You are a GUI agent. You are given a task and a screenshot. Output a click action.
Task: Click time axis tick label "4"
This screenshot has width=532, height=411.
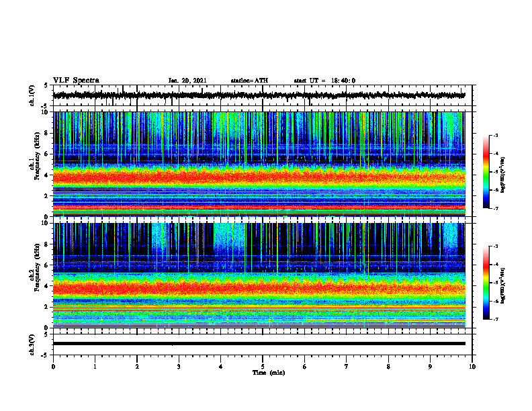point(221,367)
